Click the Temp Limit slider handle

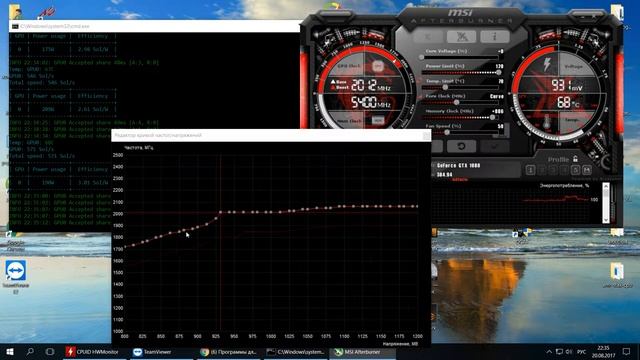pyautogui.click(x=445, y=87)
